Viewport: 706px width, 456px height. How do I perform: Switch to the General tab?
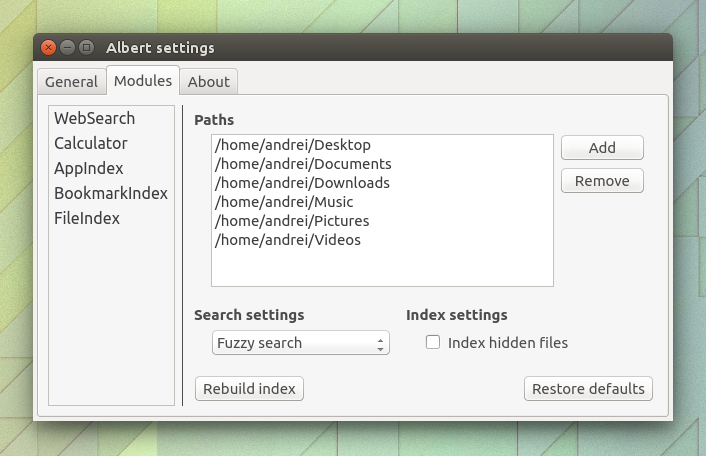[x=71, y=82]
